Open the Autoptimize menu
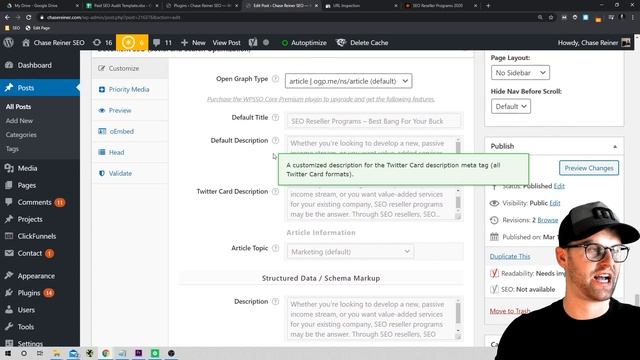The width and height of the screenshot is (640, 360). [304, 42]
